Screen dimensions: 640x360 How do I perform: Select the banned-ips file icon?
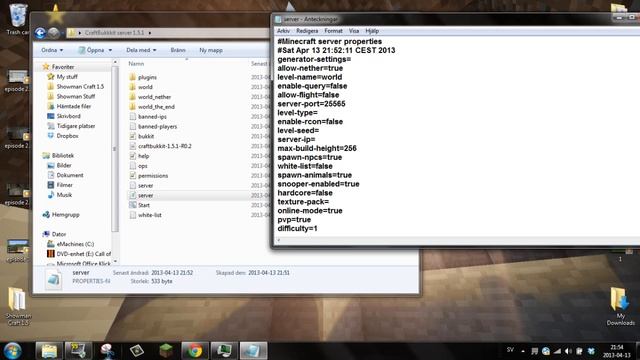pyautogui.click(x=133, y=116)
